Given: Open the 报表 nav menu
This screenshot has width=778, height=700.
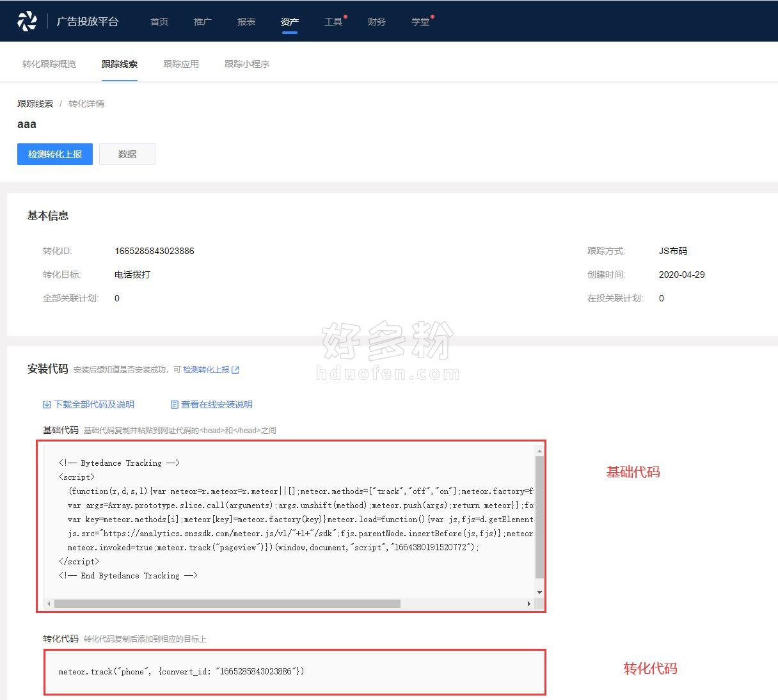Looking at the screenshot, I should pos(246,22).
